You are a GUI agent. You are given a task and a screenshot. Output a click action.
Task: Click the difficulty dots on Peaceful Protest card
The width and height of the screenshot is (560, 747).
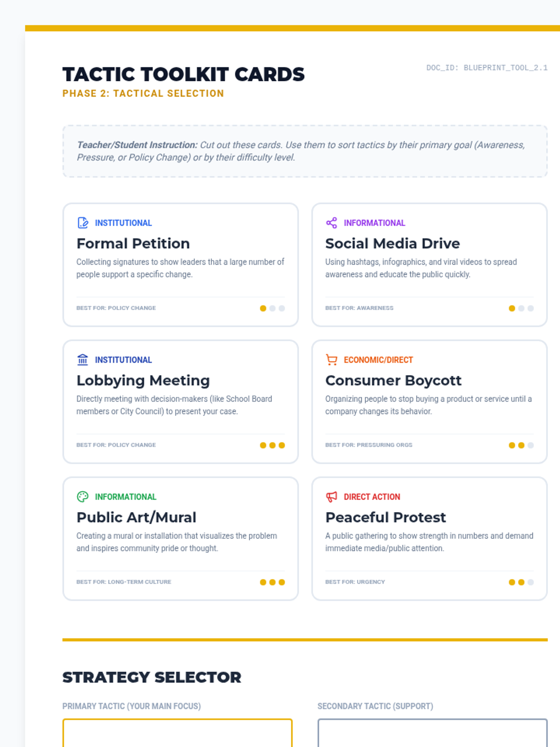click(521, 582)
